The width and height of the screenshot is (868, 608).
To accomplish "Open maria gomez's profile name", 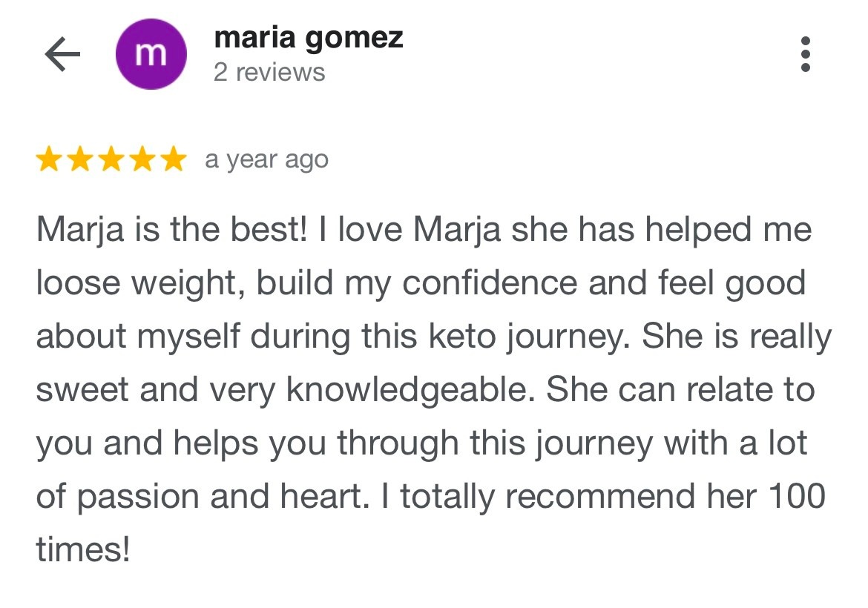I will (x=308, y=37).
